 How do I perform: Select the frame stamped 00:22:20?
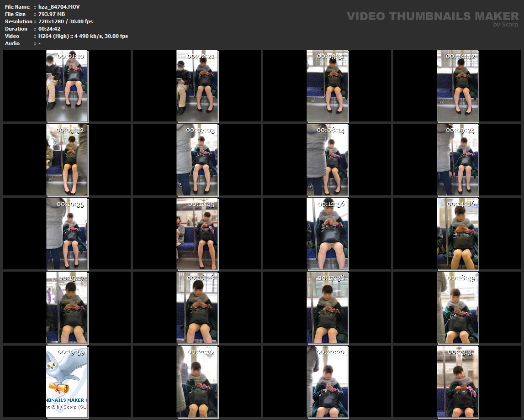pyautogui.click(x=328, y=382)
